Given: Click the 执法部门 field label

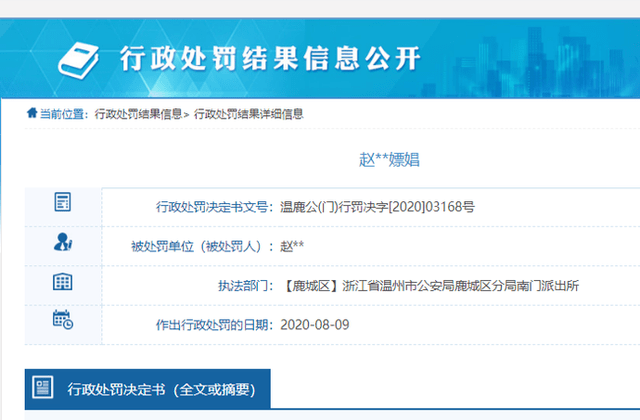Looking at the screenshot, I should pos(245,286).
